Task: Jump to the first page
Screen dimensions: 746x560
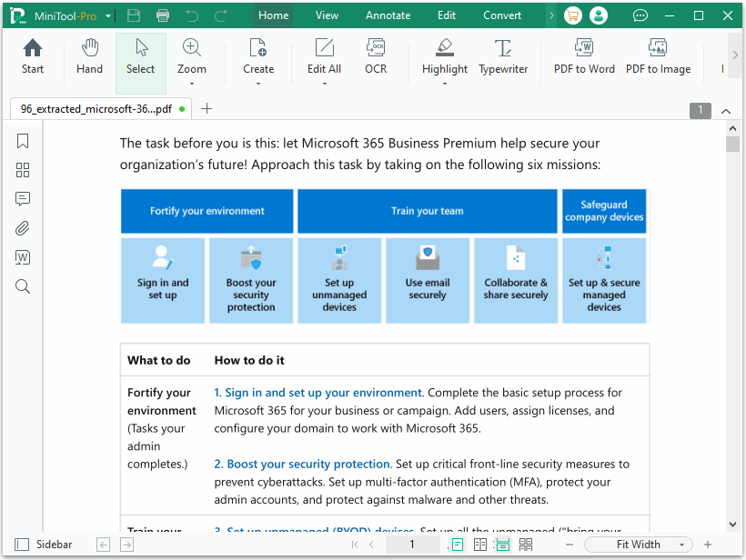Action: point(355,545)
